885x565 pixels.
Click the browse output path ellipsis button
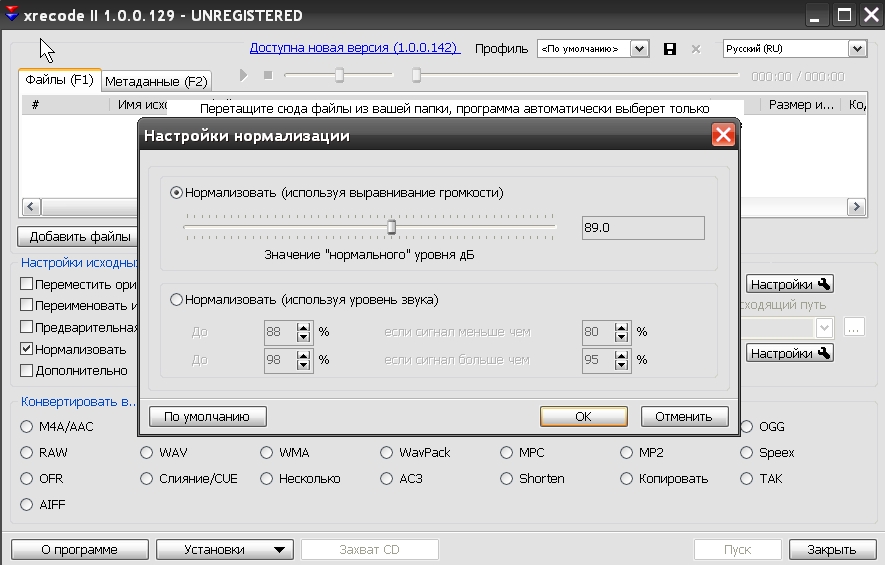click(854, 327)
